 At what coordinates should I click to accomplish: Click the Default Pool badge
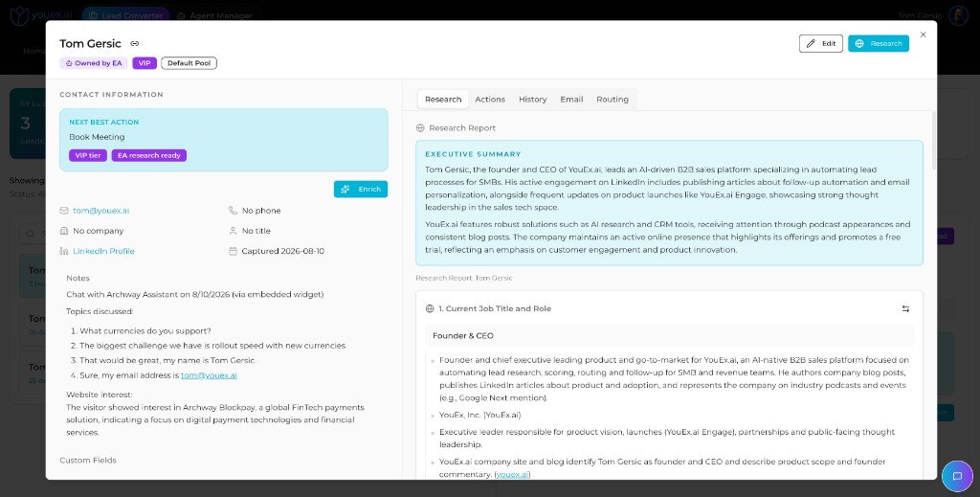point(189,63)
